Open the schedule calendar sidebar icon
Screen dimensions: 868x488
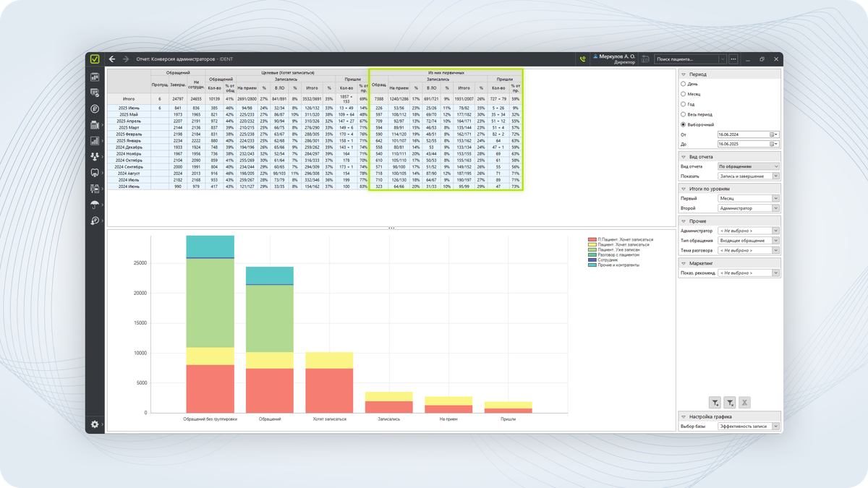click(x=95, y=77)
